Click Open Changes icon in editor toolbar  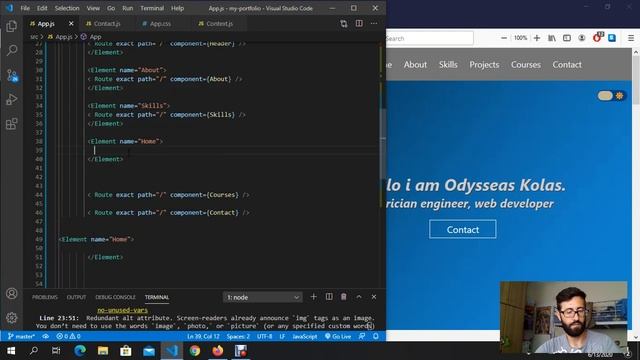coord(344,24)
